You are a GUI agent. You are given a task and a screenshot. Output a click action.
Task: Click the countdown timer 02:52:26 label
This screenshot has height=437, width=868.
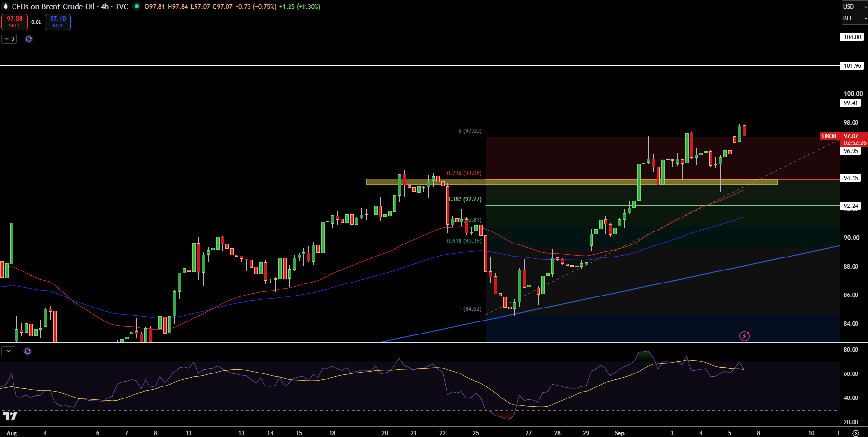tap(855, 143)
